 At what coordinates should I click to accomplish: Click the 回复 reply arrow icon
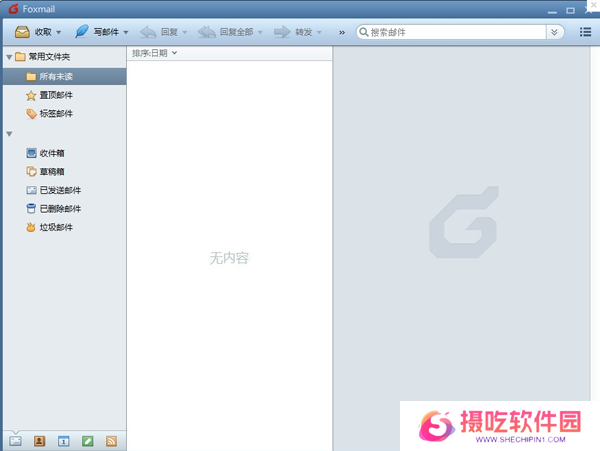[x=148, y=32]
